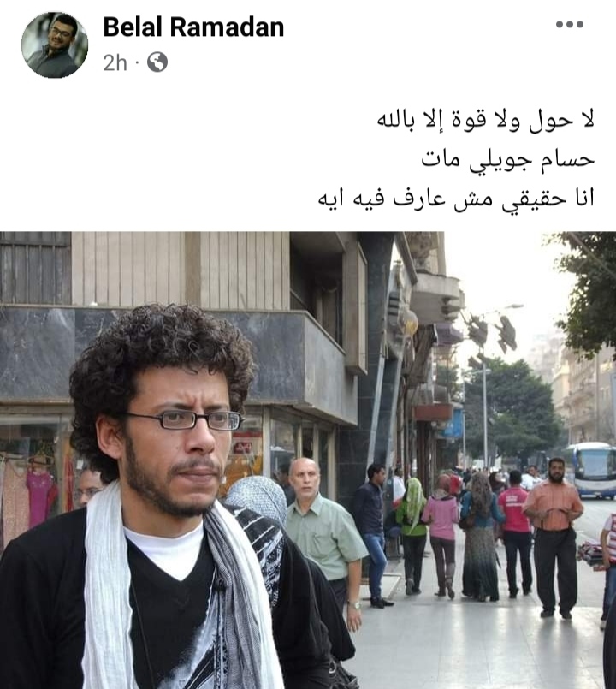
Task: Click the pink dress in the shop display
Action: (40, 496)
